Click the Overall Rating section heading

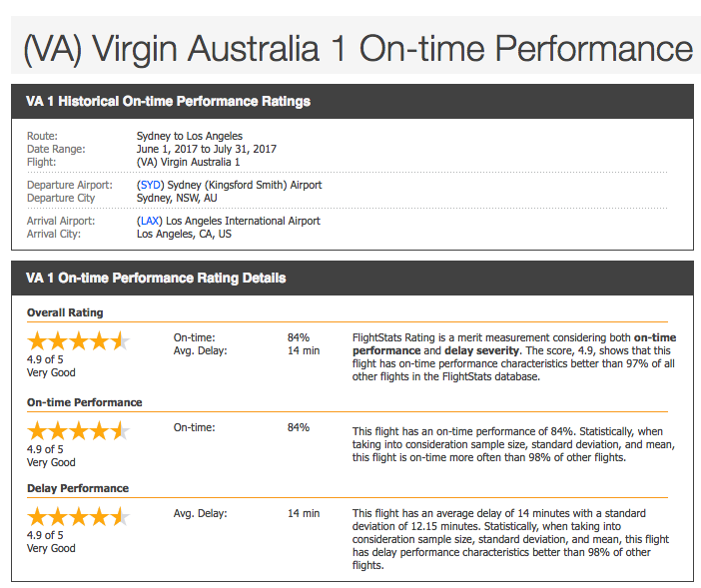65,312
